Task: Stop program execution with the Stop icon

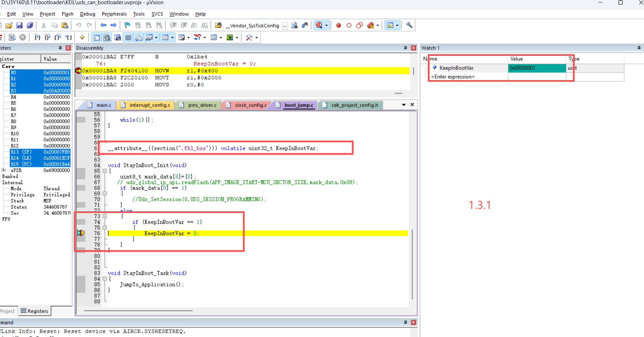Action: click(x=23, y=37)
